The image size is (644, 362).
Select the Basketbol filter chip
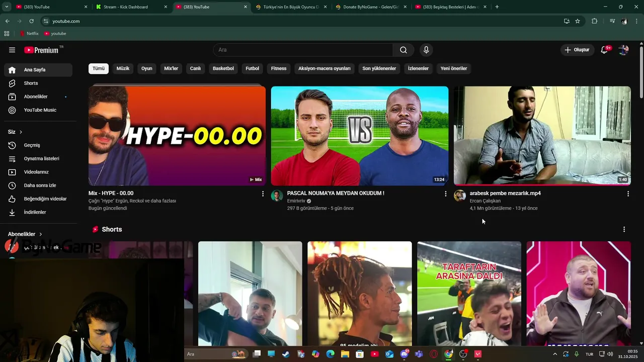click(223, 68)
